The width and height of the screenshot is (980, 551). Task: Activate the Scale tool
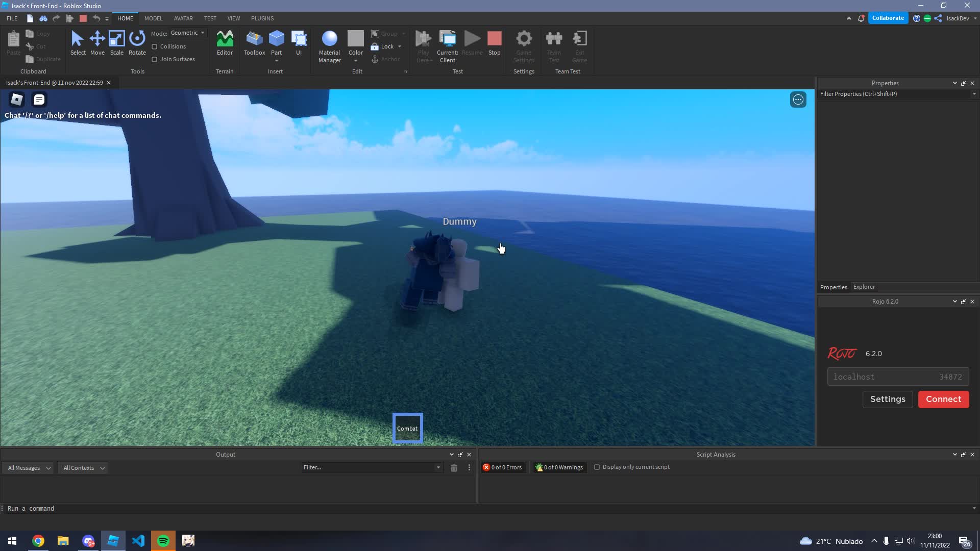pyautogui.click(x=116, y=43)
